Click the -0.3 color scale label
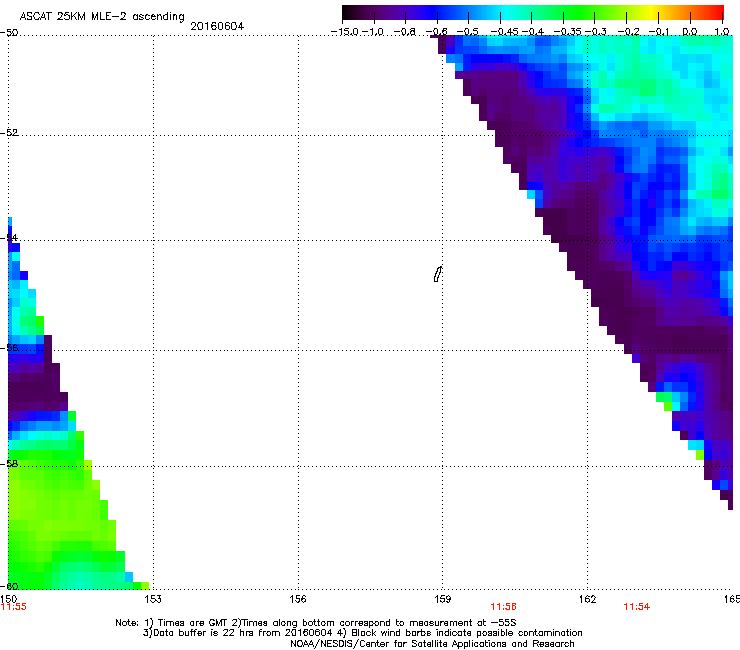740x650 pixels. [596, 32]
